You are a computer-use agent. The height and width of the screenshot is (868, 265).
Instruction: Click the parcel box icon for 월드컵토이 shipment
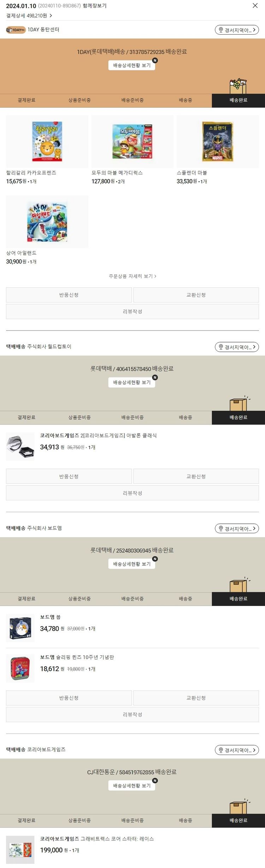click(238, 404)
